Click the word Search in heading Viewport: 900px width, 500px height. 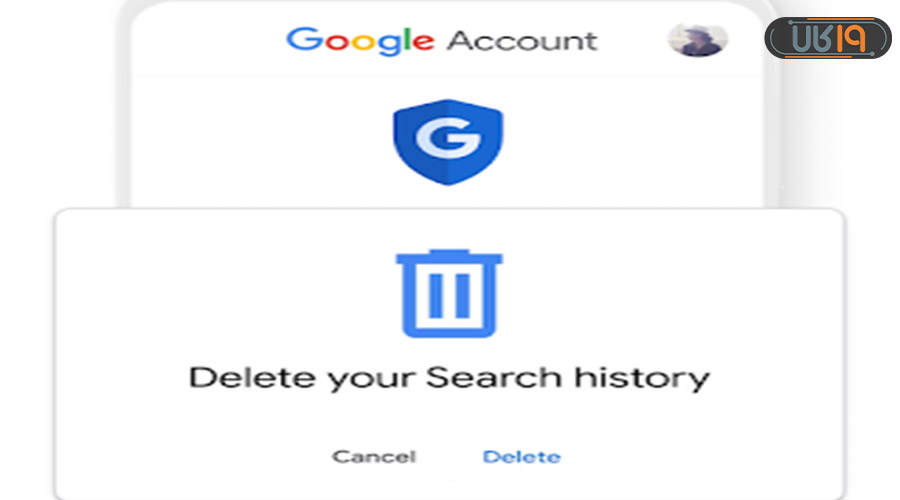click(494, 377)
